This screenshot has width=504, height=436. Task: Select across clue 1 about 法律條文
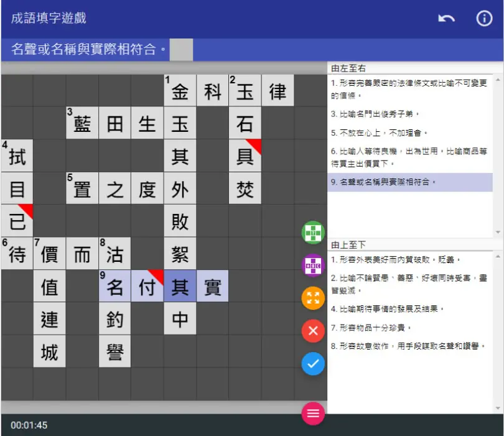click(x=409, y=89)
